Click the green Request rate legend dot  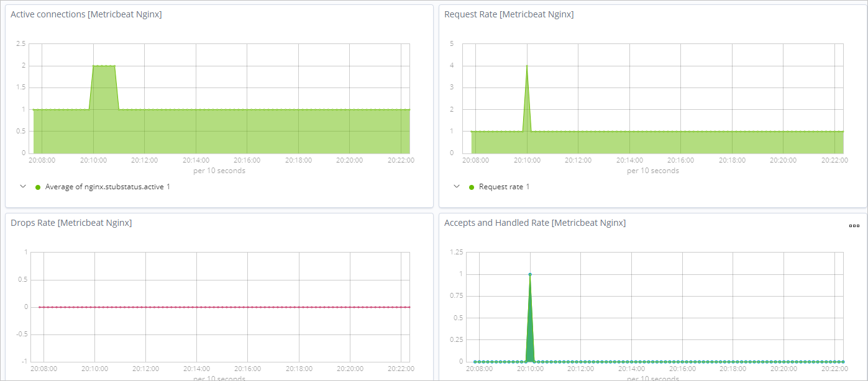pos(472,187)
